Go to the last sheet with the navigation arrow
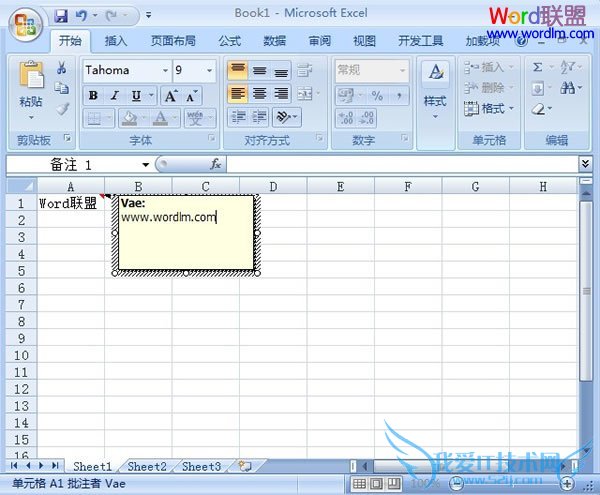This screenshot has width=600, height=495. coord(55,466)
